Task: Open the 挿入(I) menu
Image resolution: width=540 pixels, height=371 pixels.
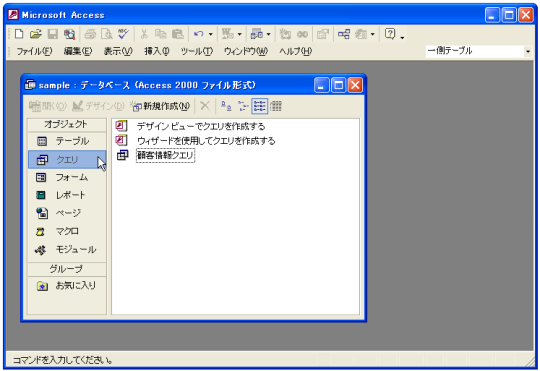Action: coord(157,51)
